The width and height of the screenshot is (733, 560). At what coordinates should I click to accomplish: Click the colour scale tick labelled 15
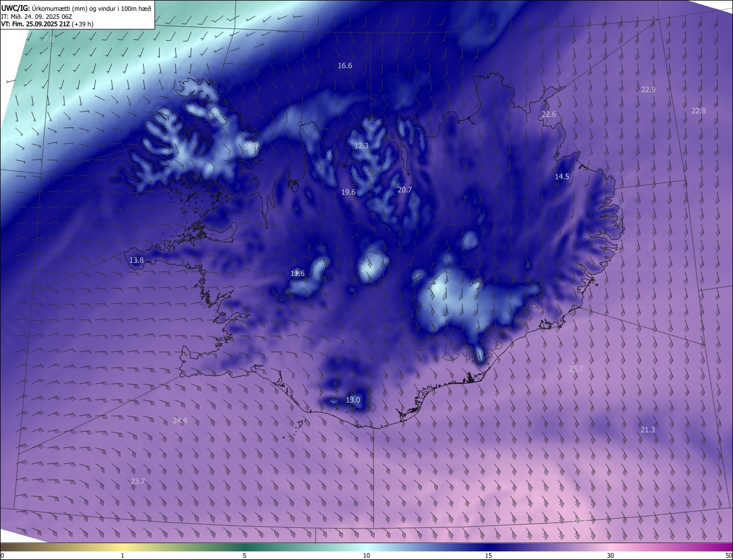click(488, 555)
